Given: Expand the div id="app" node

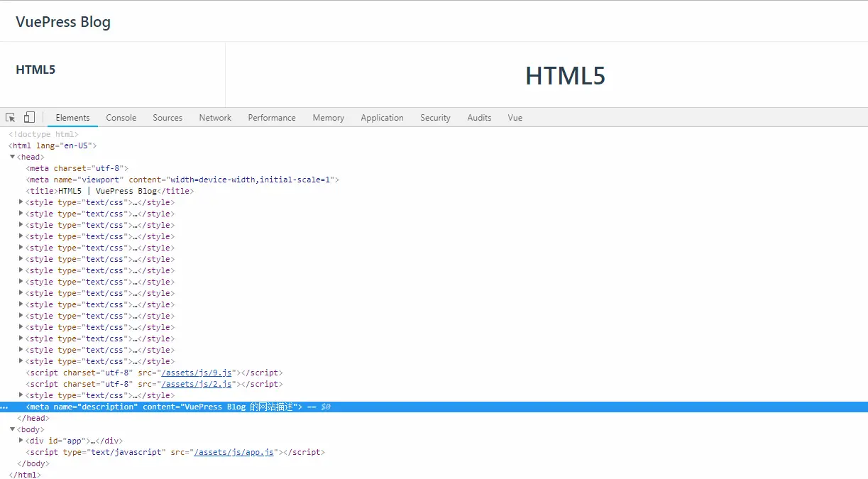Looking at the screenshot, I should [21, 441].
